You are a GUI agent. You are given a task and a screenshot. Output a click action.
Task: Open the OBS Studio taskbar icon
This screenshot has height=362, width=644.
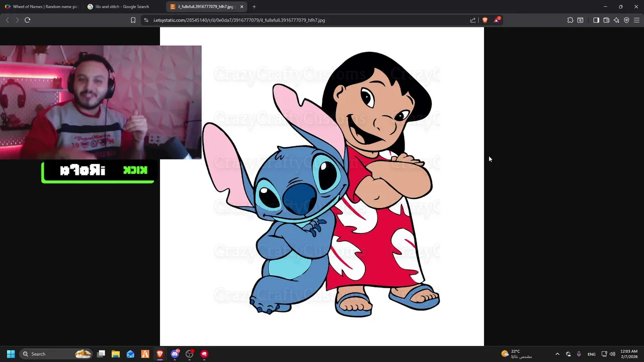(x=190, y=354)
